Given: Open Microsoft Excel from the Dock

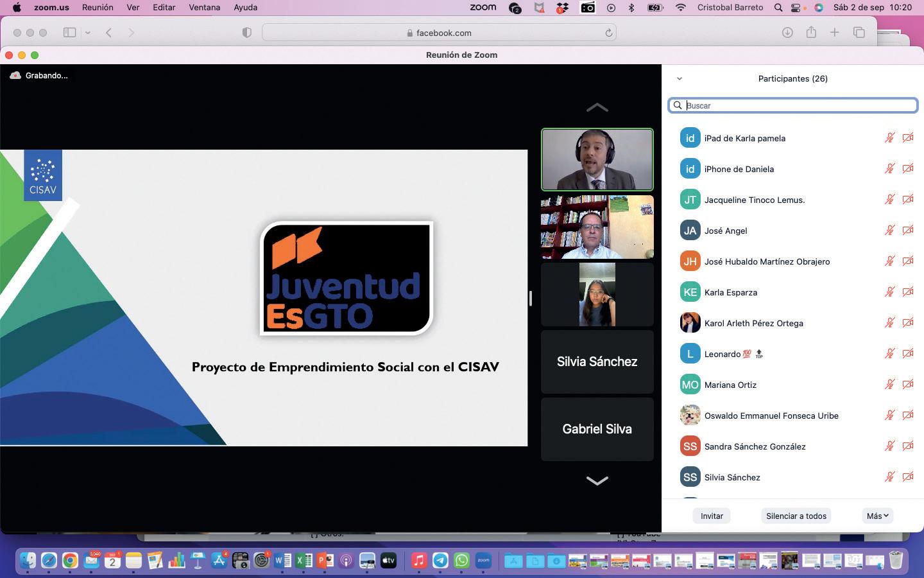Looking at the screenshot, I should [x=304, y=561].
